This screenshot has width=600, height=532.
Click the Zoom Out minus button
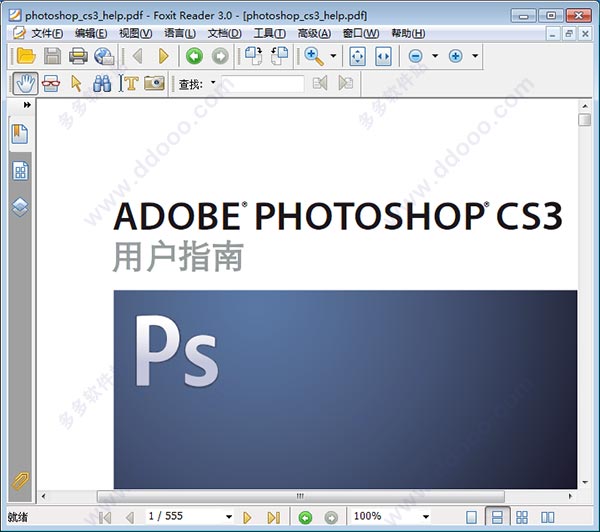point(416,56)
